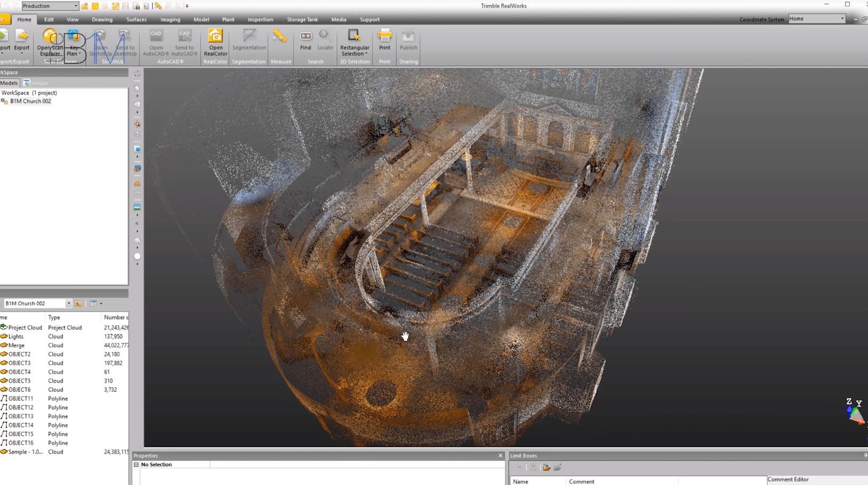Click the Locate magnifier icon
Viewport: 868px width, 485px height.
pyautogui.click(x=325, y=41)
